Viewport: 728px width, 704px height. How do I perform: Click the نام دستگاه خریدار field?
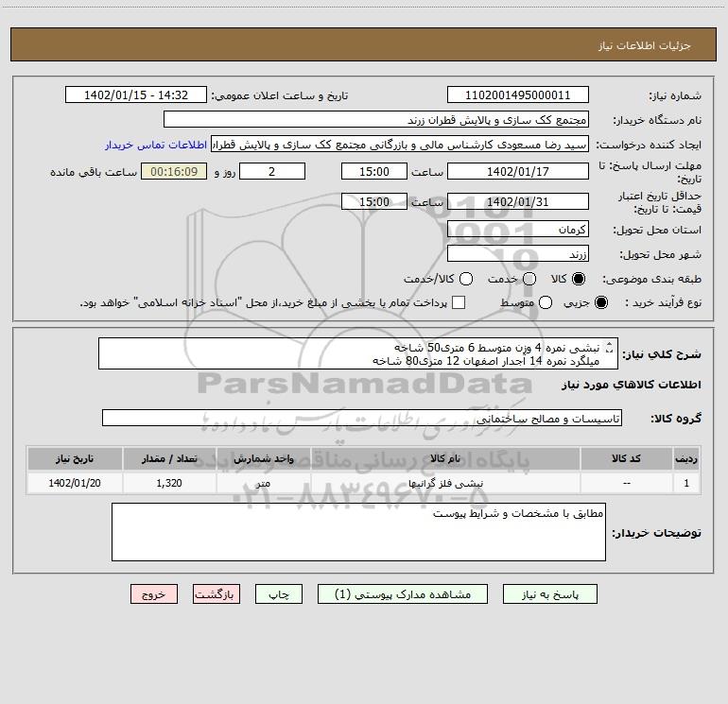[x=376, y=119]
